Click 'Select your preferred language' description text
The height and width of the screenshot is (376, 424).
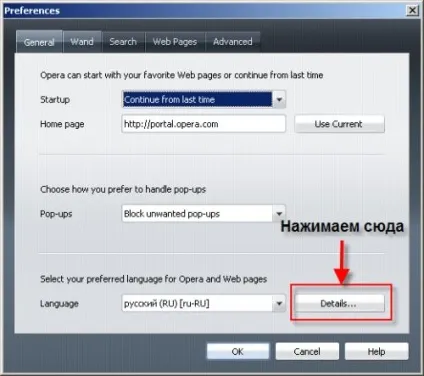point(154,279)
